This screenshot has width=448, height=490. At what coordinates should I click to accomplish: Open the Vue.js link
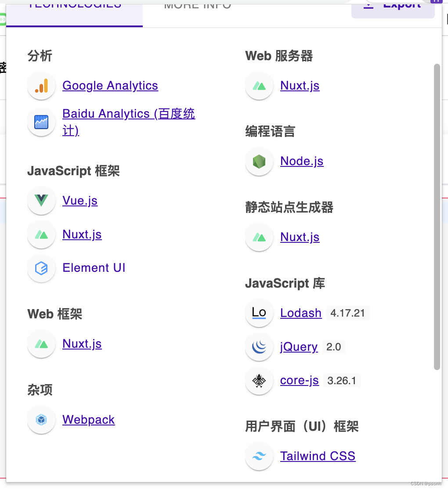click(x=80, y=201)
